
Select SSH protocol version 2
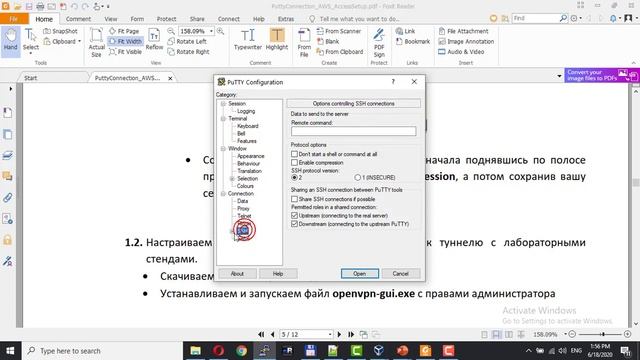coord(294,178)
